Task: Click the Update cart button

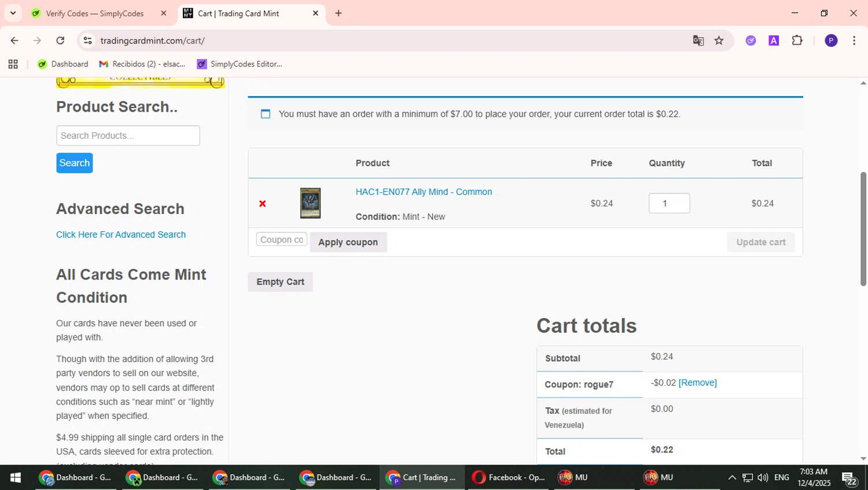Action: coord(760,242)
